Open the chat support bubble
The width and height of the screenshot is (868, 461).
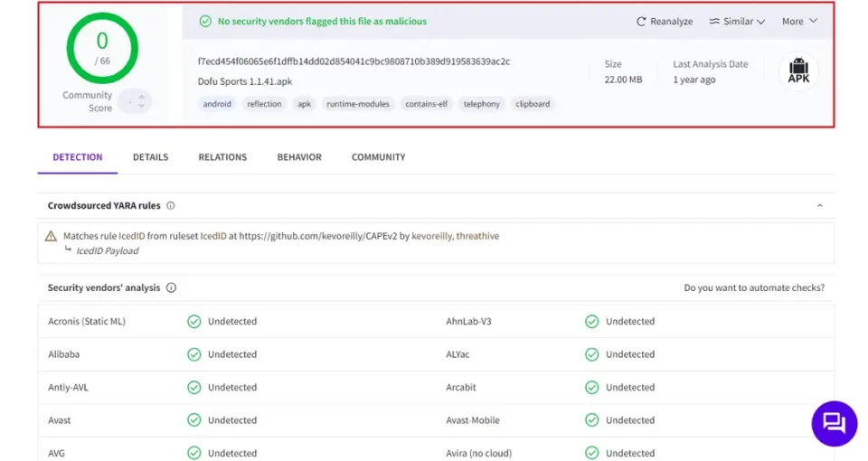point(835,424)
